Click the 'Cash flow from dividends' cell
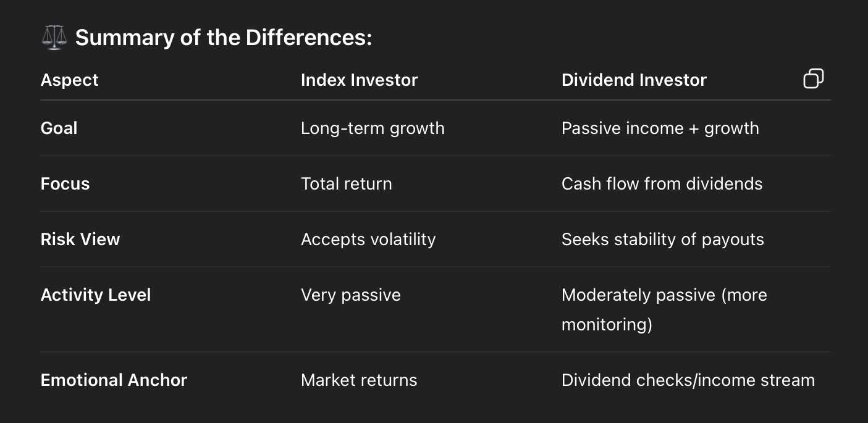868x423 pixels. [x=662, y=184]
